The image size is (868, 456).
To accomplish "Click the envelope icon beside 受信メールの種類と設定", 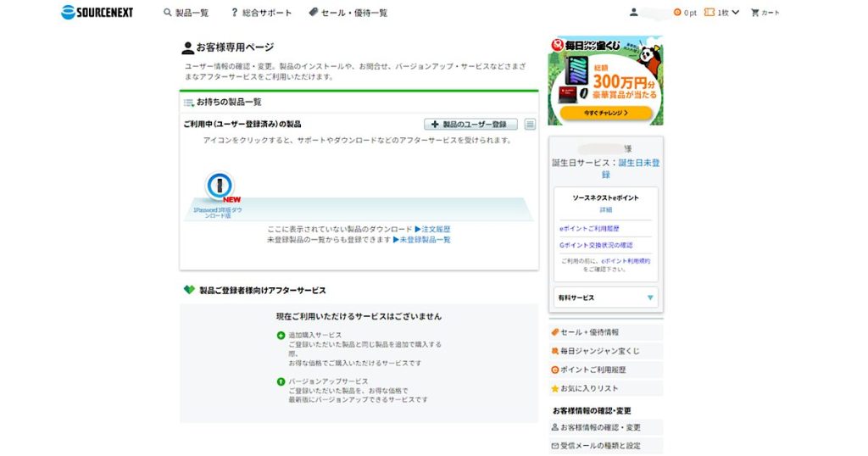I will pos(554,446).
